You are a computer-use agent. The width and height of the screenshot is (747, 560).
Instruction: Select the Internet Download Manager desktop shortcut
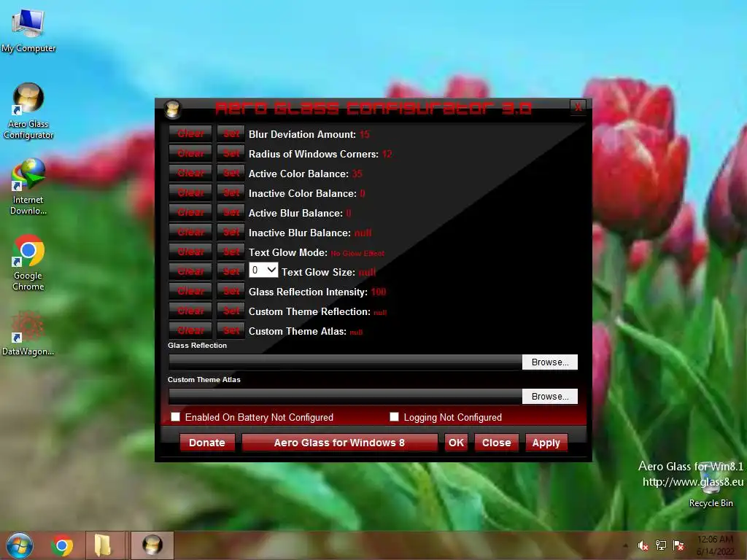pos(28,187)
